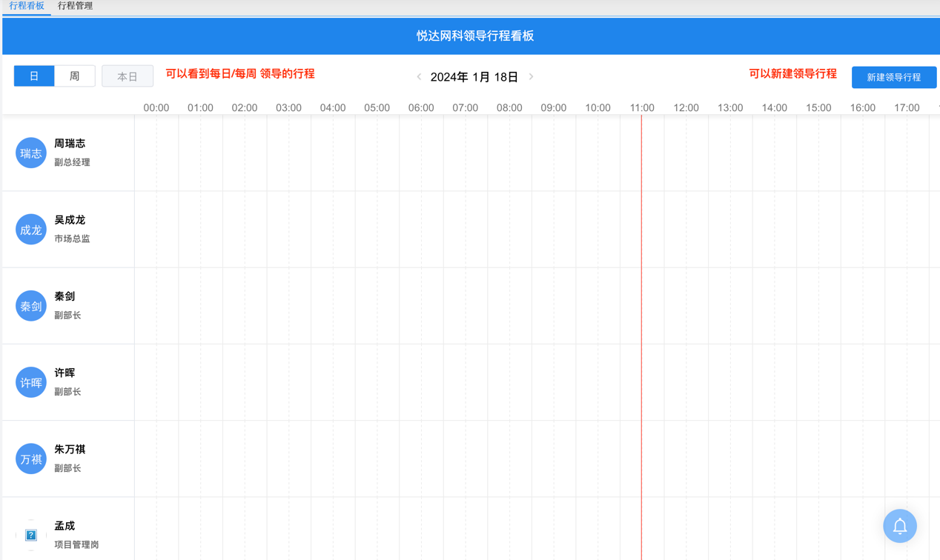Switch to week view (周)

coord(74,76)
